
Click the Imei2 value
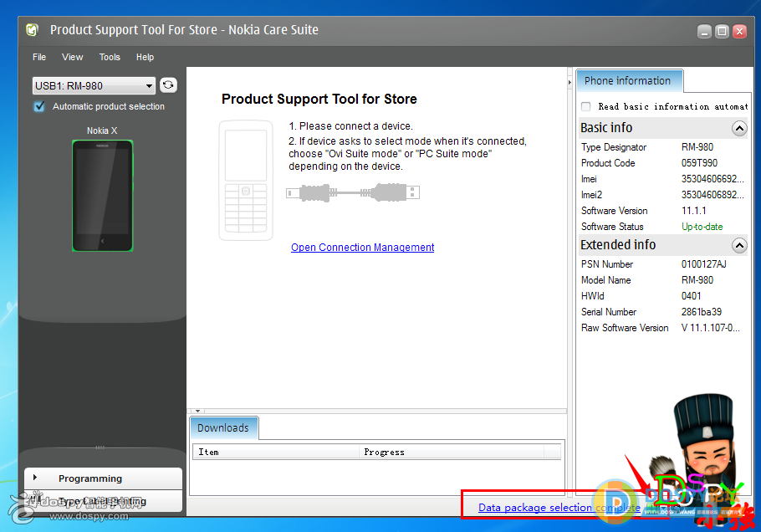click(x=712, y=195)
